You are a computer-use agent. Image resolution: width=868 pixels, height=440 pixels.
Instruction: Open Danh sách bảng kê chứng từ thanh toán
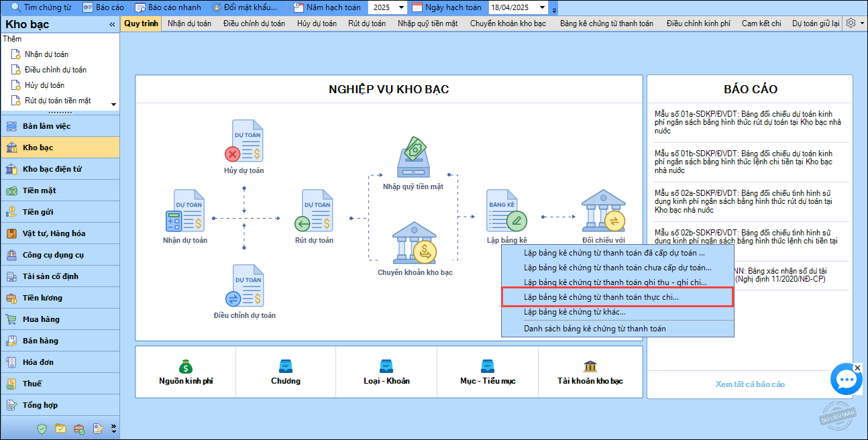click(618, 329)
